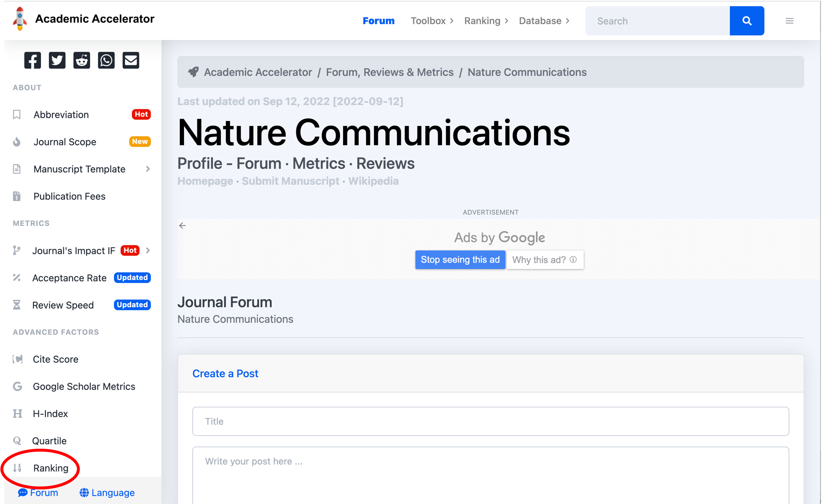Viewport: 822px width, 504px height.
Task: Share page on Twitter
Action: point(57,60)
